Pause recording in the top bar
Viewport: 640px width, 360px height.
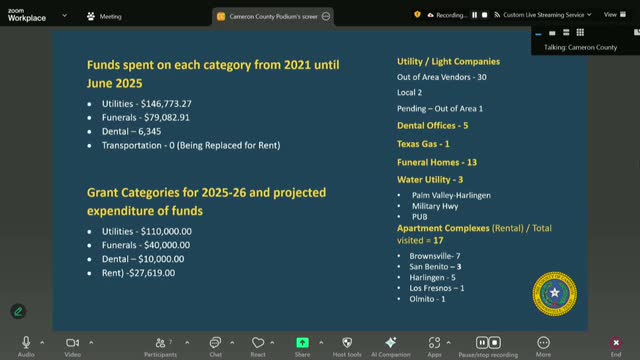[x=474, y=15]
